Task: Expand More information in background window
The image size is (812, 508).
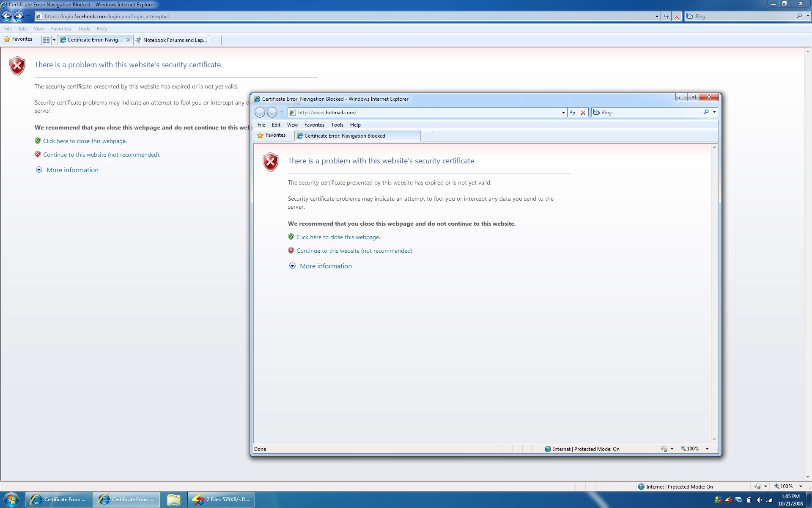Action: 72,170
